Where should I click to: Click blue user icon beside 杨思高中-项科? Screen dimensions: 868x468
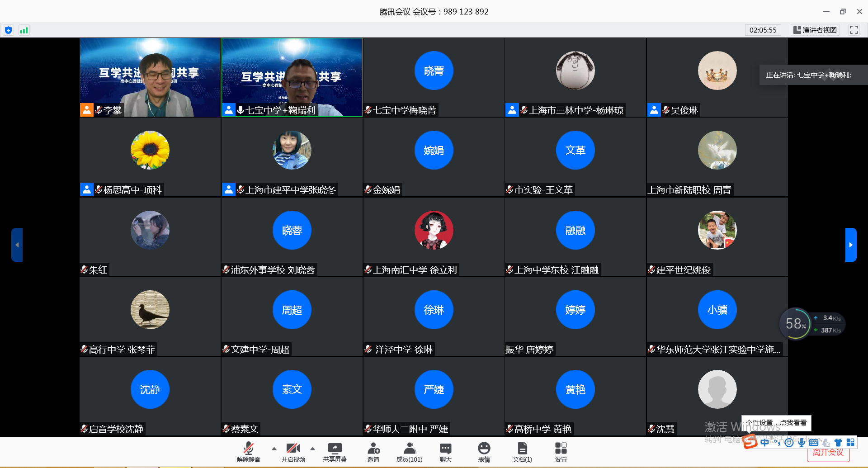click(87, 189)
